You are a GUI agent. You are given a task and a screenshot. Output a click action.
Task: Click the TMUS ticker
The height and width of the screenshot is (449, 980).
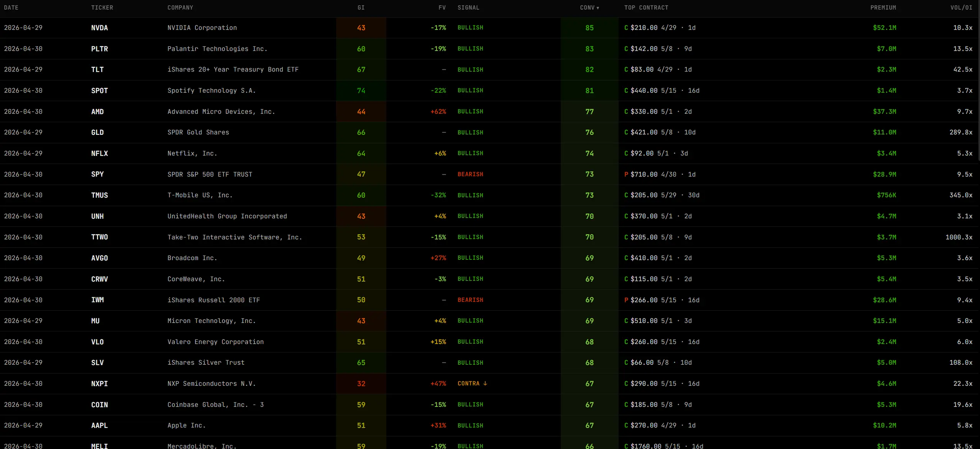click(x=100, y=195)
